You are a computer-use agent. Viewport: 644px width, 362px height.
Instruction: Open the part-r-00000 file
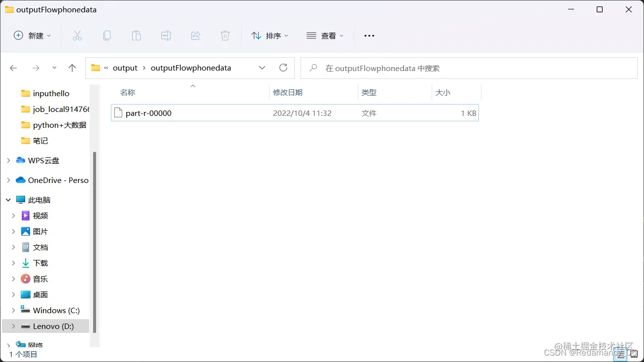pyautogui.click(x=148, y=112)
